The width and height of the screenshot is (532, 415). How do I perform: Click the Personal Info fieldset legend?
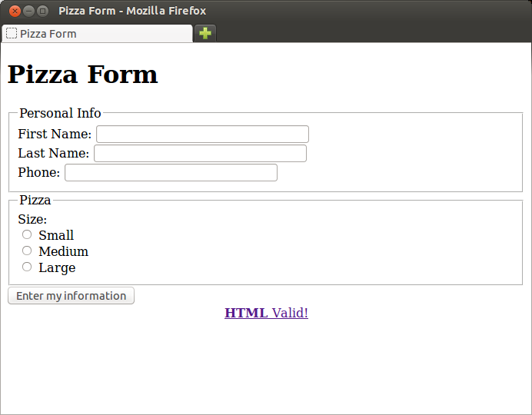click(x=60, y=113)
